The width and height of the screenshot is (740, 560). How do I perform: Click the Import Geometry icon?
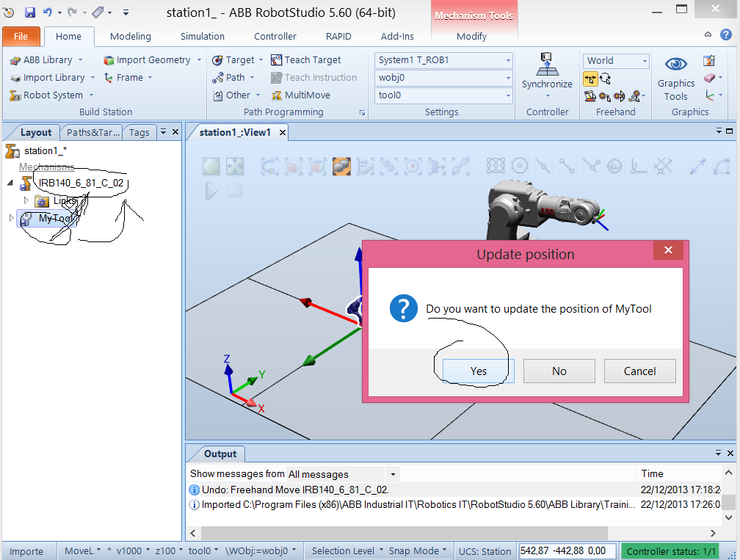pyautogui.click(x=109, y=60)
